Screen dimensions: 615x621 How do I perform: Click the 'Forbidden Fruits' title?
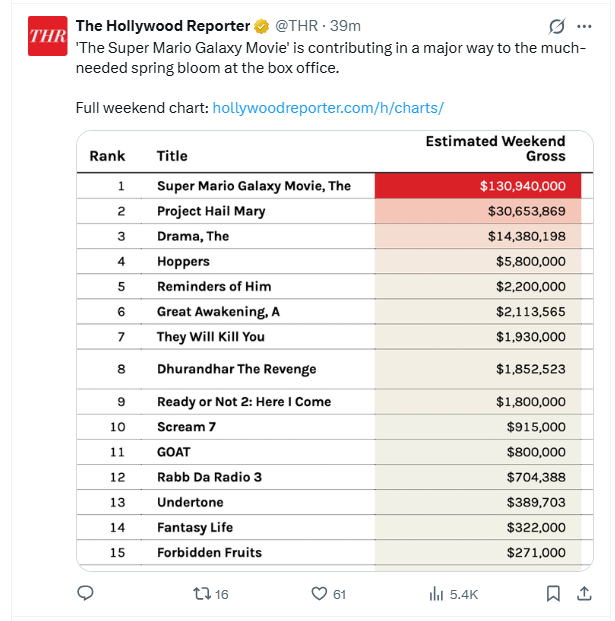tap(209, 552)
